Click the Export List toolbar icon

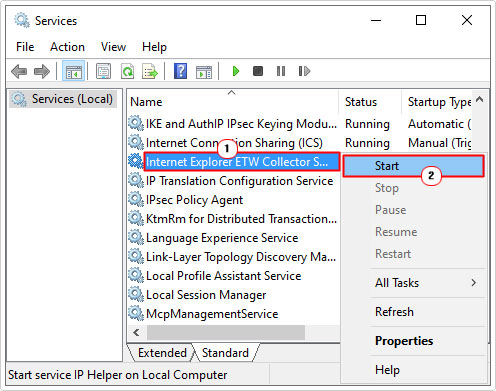(x=150, y=71)
